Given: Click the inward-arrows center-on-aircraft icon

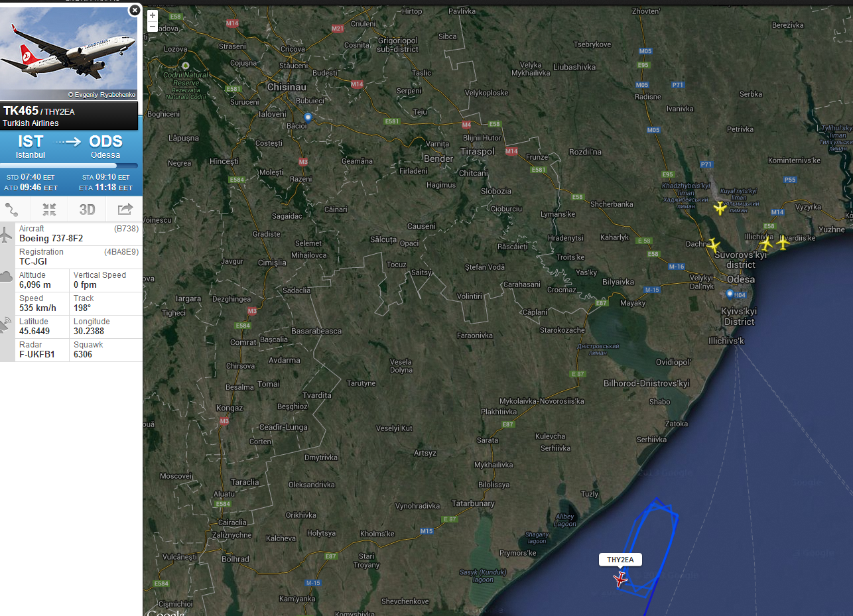Looking at the screenshot, I should click(50, 210).
